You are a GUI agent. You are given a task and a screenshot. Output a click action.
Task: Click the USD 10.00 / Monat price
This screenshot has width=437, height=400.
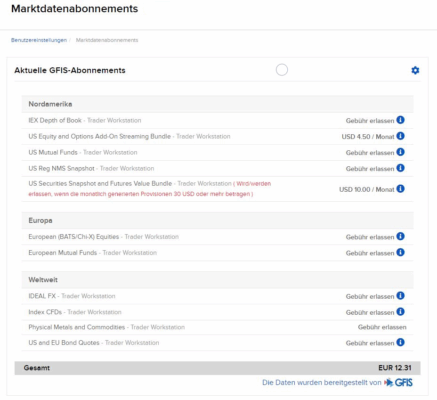pos(367,189)
